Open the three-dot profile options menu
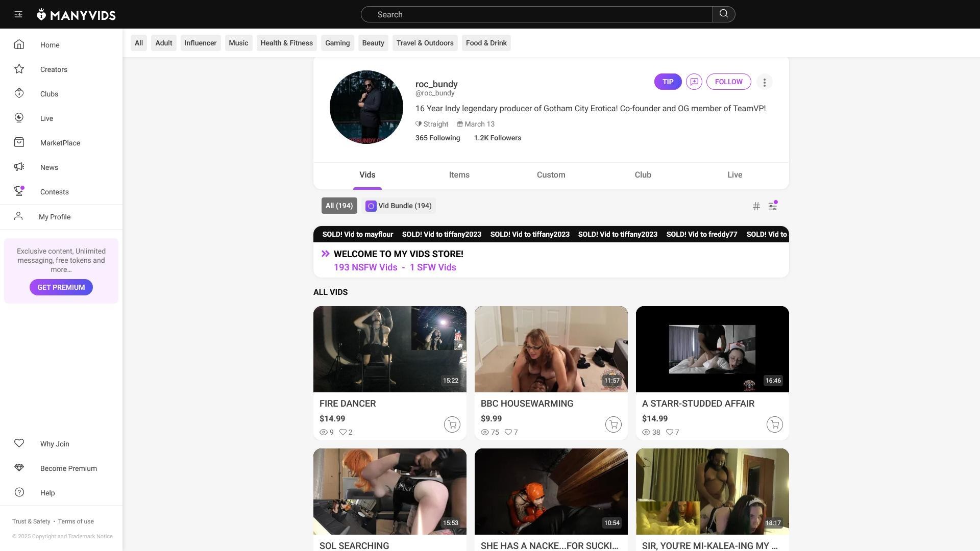Viewport: 980px width, 551px height. (764, 82)
